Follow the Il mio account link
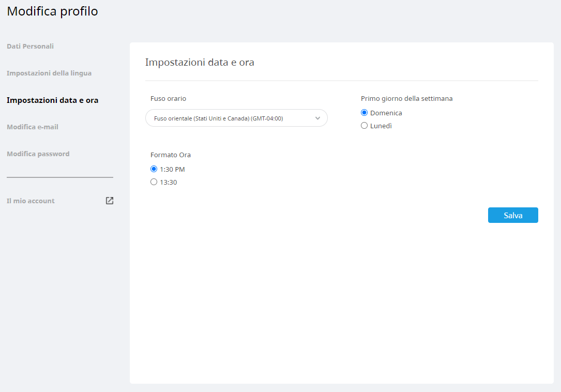 tap(31, 201)
